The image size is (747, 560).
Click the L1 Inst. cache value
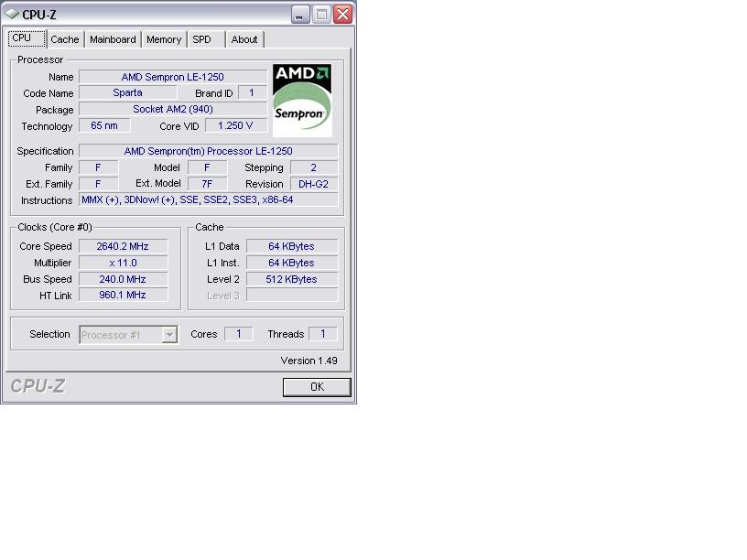pyautogui.click(x=291, y=263)
